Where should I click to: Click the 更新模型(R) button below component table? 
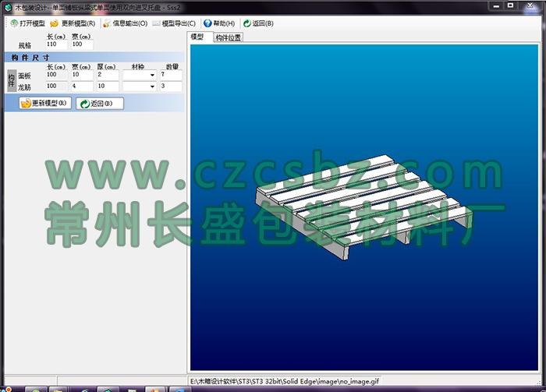pos(45,104)
